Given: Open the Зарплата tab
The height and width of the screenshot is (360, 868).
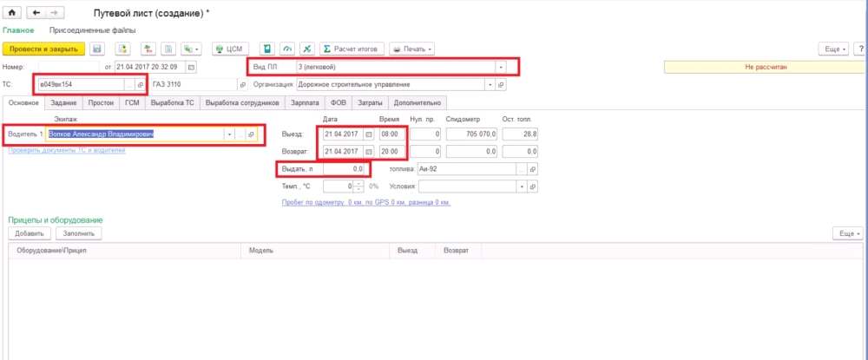Looking at the screenshot, I should 304,103.
